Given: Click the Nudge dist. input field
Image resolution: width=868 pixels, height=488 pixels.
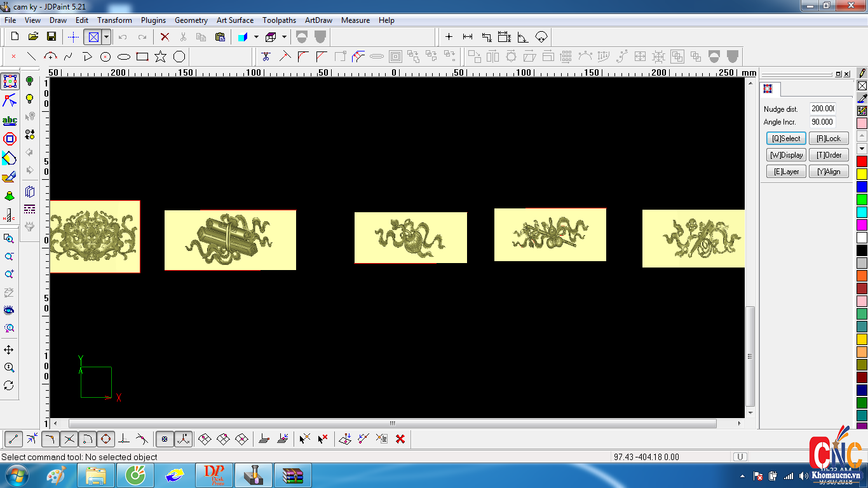Looking at the screenshot, I should tap(822, 109).
